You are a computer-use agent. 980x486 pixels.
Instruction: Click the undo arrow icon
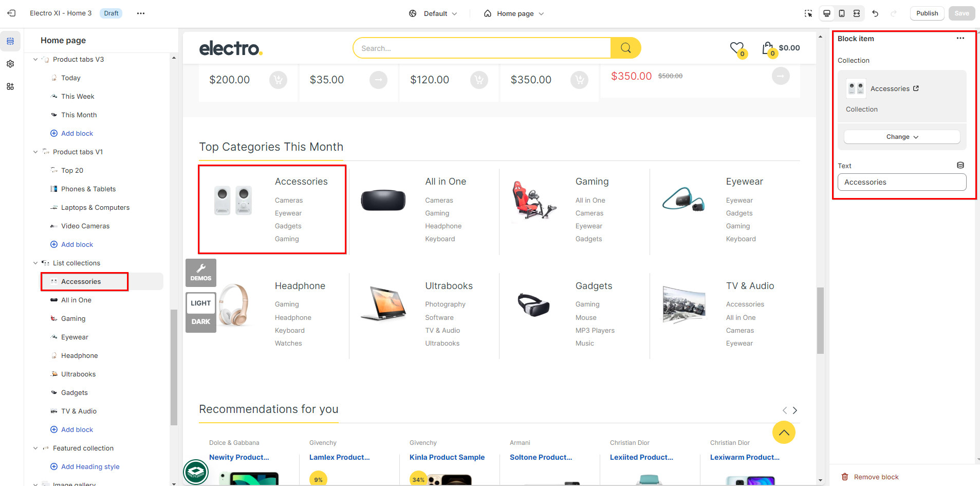tap(875, 13)
